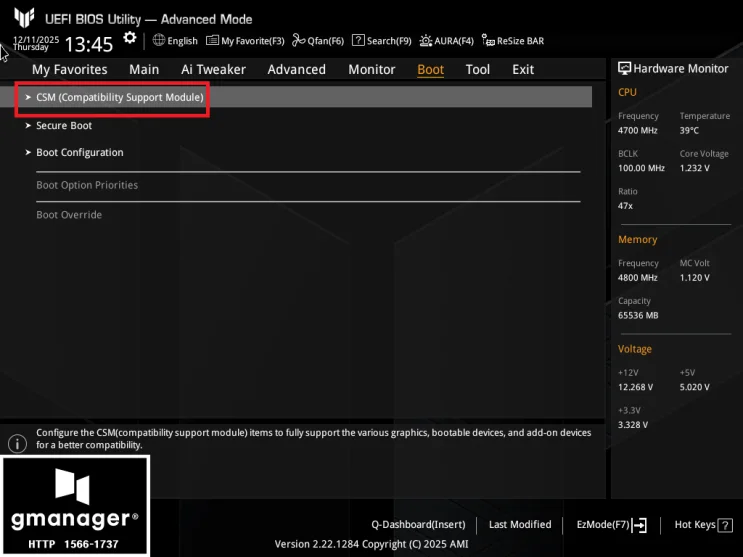Go to the Monitor tab
The width and height of the screenshot is (743, 557).
click(372, 70)
